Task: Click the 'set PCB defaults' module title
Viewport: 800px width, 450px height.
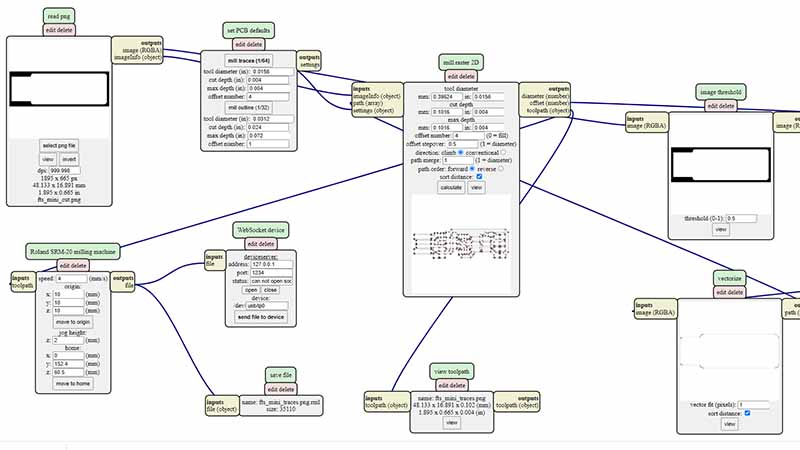Action: 248,31
